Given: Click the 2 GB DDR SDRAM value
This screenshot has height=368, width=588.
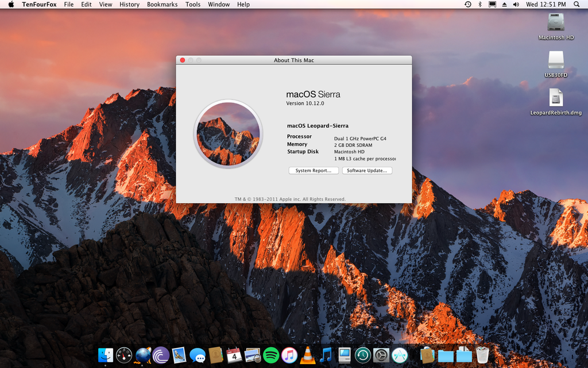Looking at the screenshot, I should [x=353, y=145].
